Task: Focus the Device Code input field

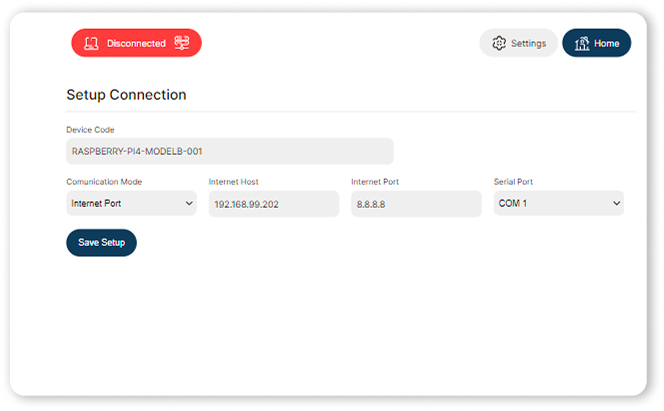Action: point(230,151)
